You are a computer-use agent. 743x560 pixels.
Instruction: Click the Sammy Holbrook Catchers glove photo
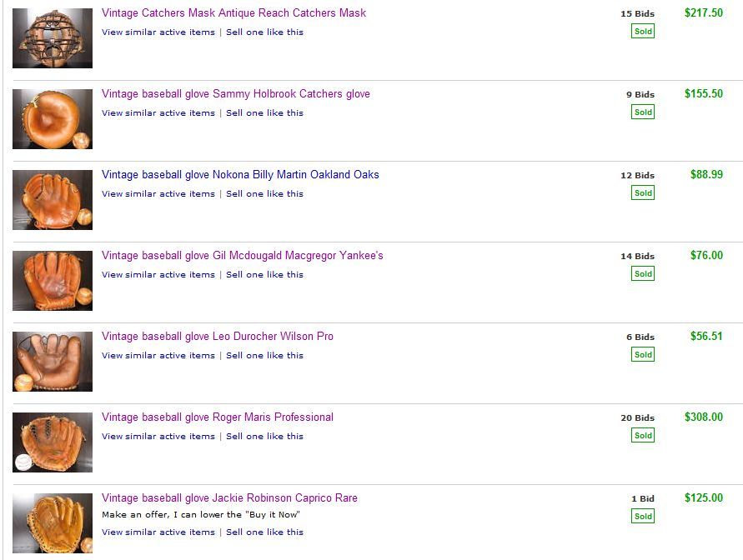pos(53,119)
